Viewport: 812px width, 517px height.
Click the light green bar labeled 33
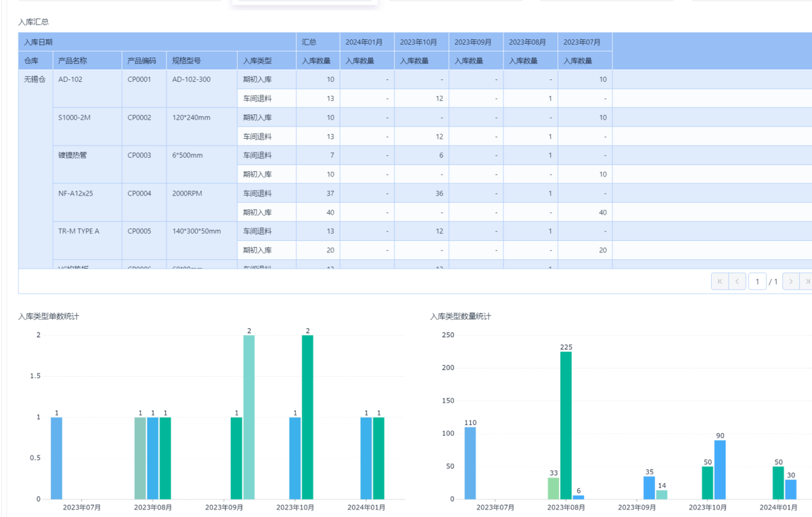pyautogui.click(x=554, y=489)
